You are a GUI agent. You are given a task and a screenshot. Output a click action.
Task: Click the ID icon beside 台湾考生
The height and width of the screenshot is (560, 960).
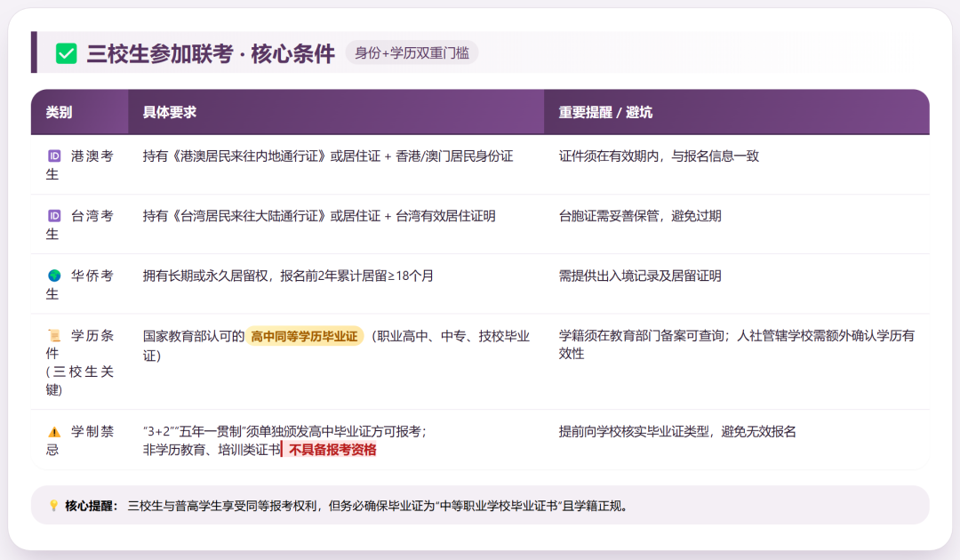(x=54, y=216)
